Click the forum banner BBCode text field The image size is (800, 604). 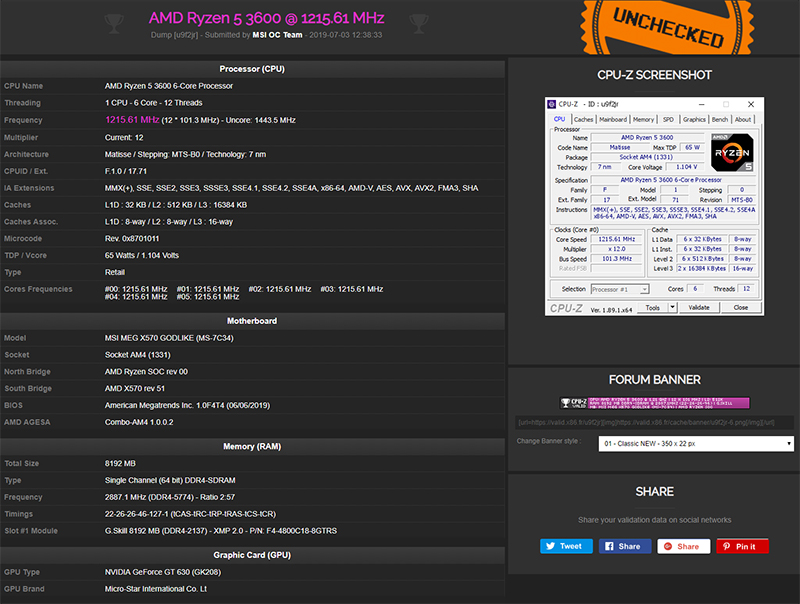(x=655, y=422)
